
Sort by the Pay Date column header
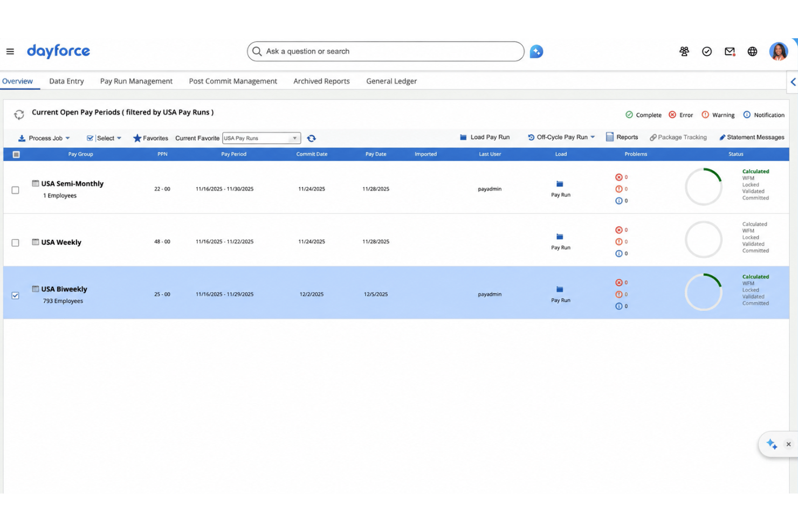click(x=376, y=154)
